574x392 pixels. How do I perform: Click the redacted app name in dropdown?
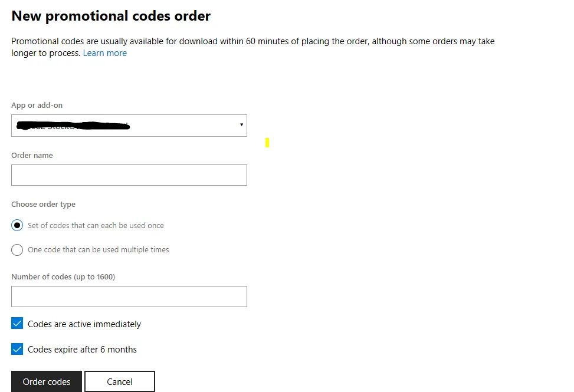point(73,125)
